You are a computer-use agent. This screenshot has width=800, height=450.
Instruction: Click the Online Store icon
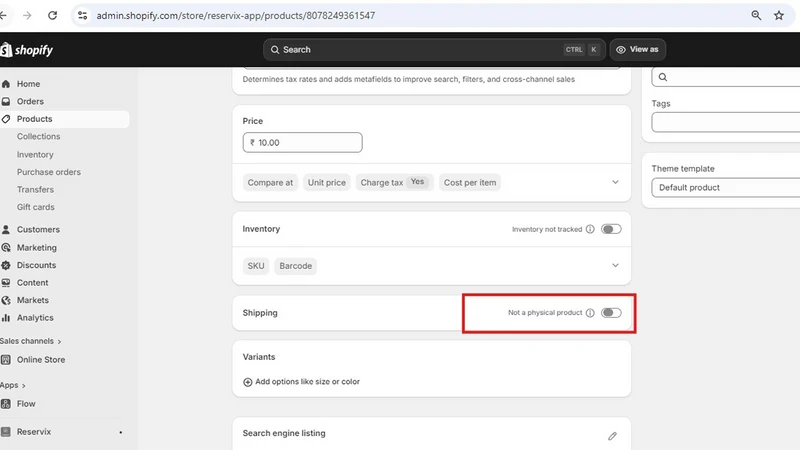pyautogui.click(x=6, y=360)
